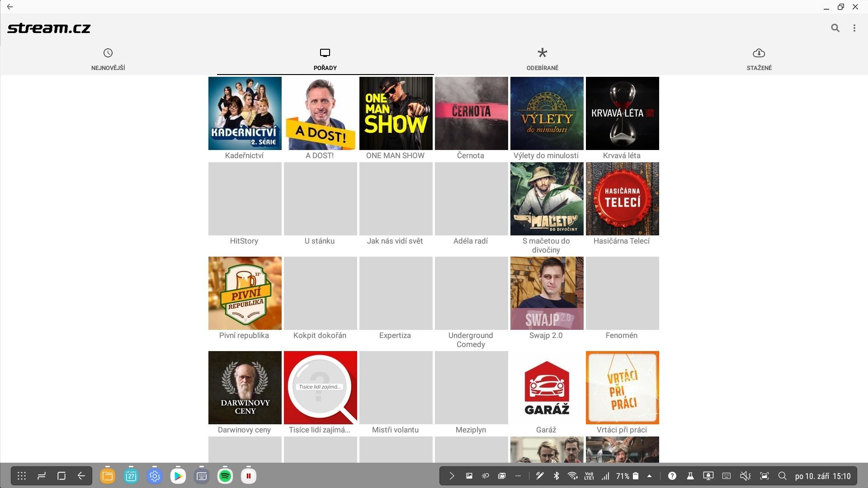Click the Underground Comedy title
This screenshot has width=868, height=488.
tap(470, 340)
